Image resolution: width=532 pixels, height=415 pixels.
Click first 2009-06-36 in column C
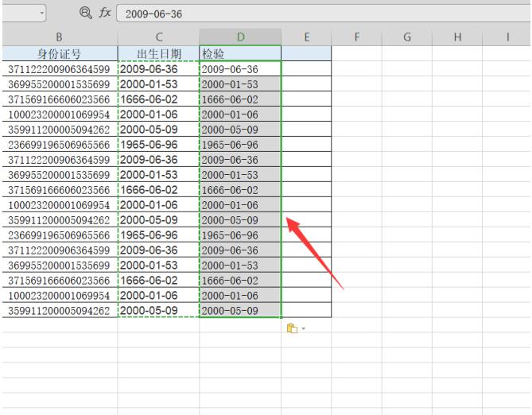159,69
